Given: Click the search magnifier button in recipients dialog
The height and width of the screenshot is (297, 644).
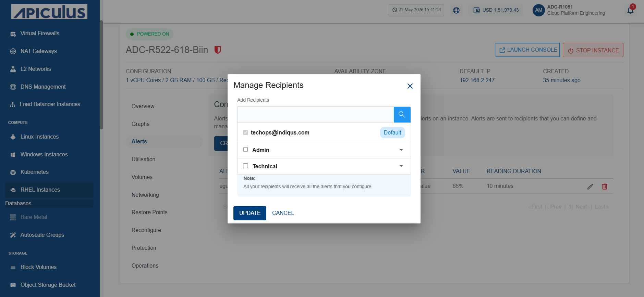Looking at the screenshot, I should 402,115.
